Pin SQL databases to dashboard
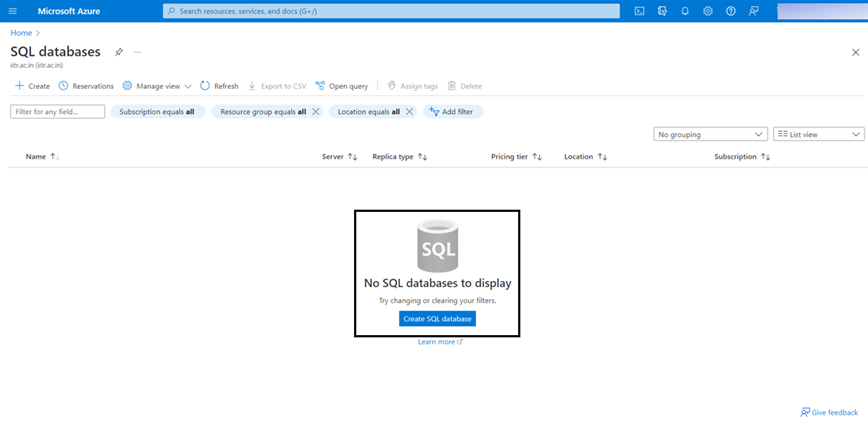This screenshot has width=868, height=427. 118,52
